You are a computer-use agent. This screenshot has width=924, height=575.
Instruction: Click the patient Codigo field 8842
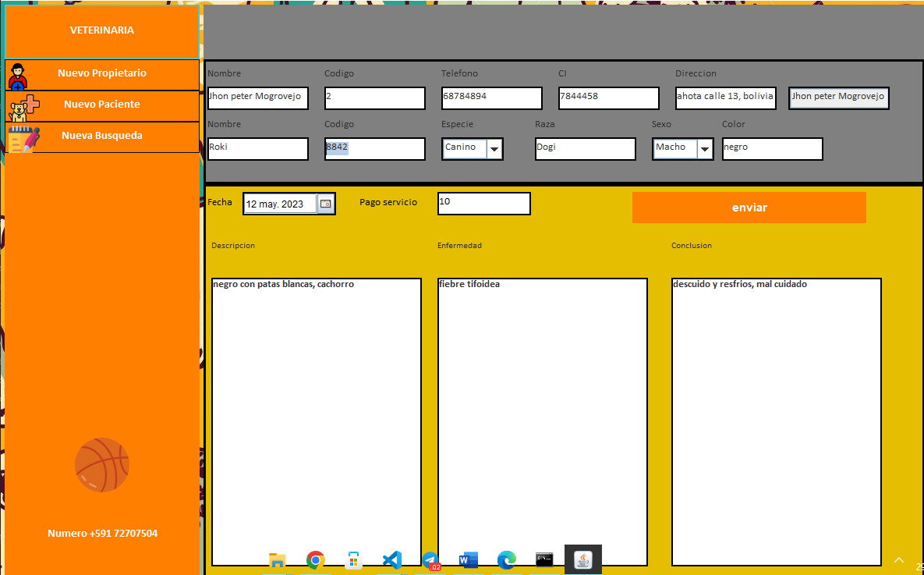pos(375,149)
